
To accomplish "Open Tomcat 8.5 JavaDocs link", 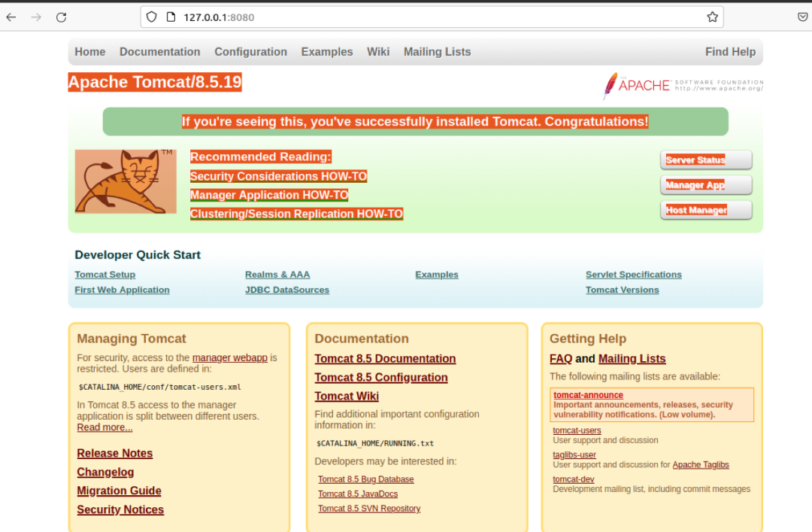I will coord(358,494).
